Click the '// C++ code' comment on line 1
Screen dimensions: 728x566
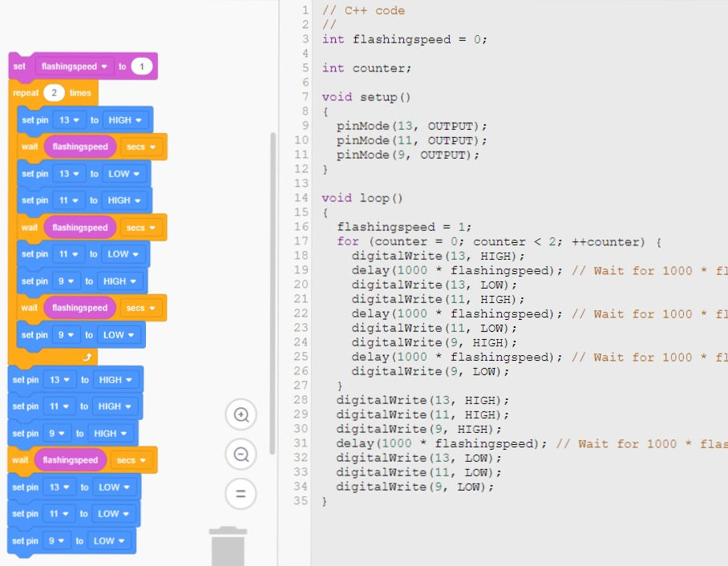[363, 10]
